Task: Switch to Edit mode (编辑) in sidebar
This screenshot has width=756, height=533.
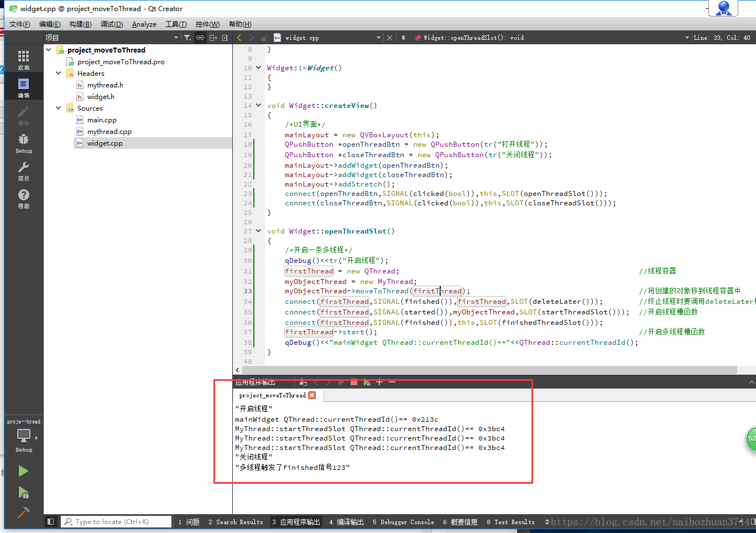Action: click(x=23, y=87)
